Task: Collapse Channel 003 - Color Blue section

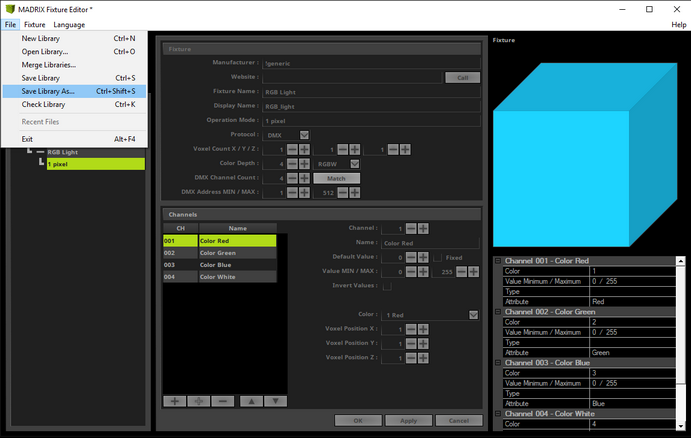Action: click(x=498, y=363)
